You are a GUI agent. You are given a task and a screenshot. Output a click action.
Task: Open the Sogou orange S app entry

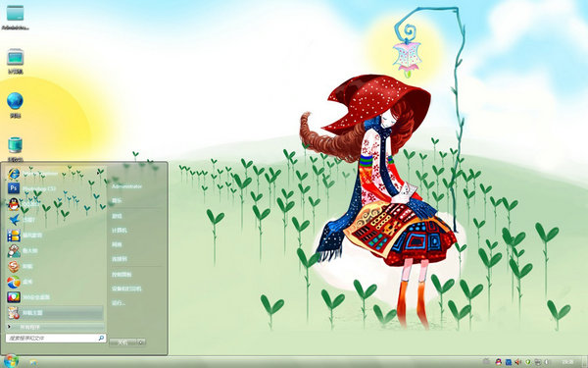click(55, 266)
